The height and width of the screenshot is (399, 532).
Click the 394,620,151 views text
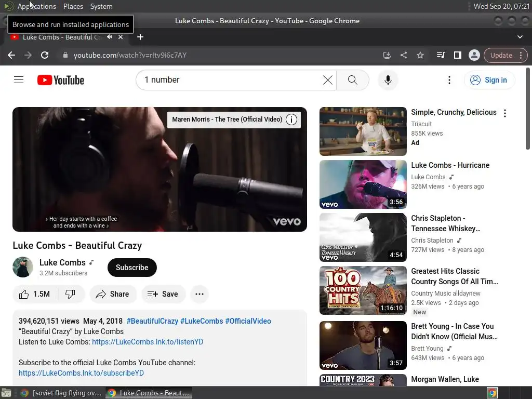[x=49, y=321]
